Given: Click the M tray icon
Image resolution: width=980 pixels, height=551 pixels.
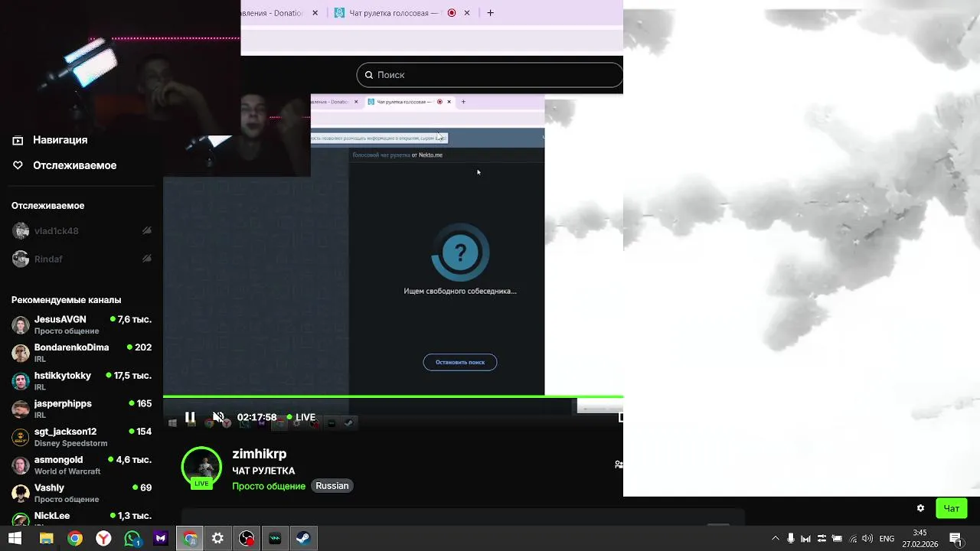Looking at the screenshot, I should [805, 539].
